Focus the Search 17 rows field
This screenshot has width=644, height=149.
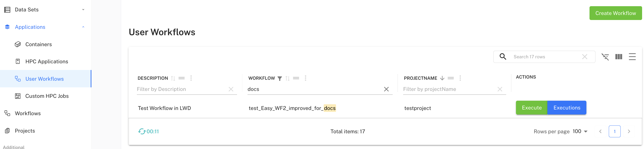pos(546,57)
